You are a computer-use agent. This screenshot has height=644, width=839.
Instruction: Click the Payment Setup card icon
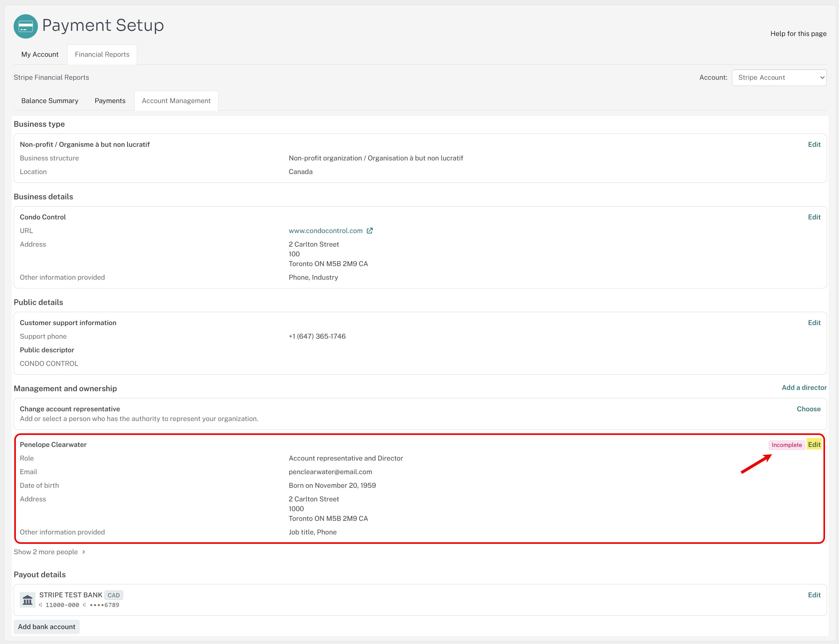pyautogui.click(x=26, y=27)
